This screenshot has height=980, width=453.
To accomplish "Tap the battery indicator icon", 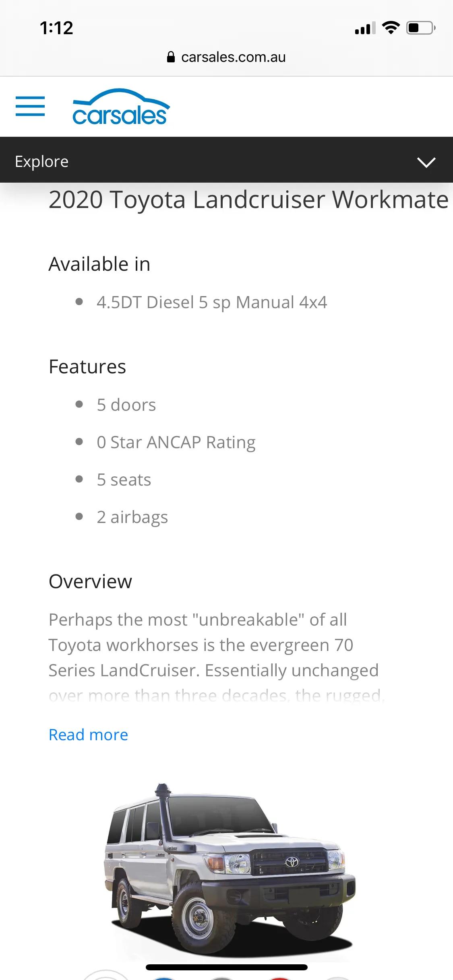I will pos(421,28).
